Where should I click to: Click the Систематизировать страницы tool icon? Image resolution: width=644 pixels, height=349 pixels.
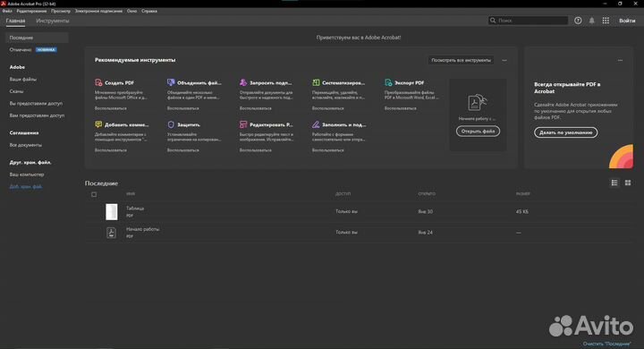316,82
